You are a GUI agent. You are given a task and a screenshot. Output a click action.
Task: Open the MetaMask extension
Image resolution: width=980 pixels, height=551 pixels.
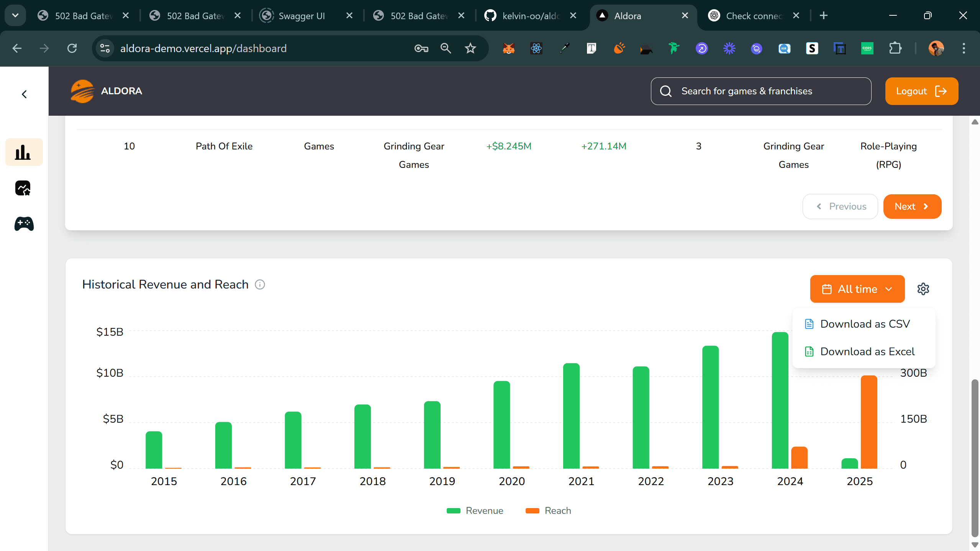click(508, 48)
